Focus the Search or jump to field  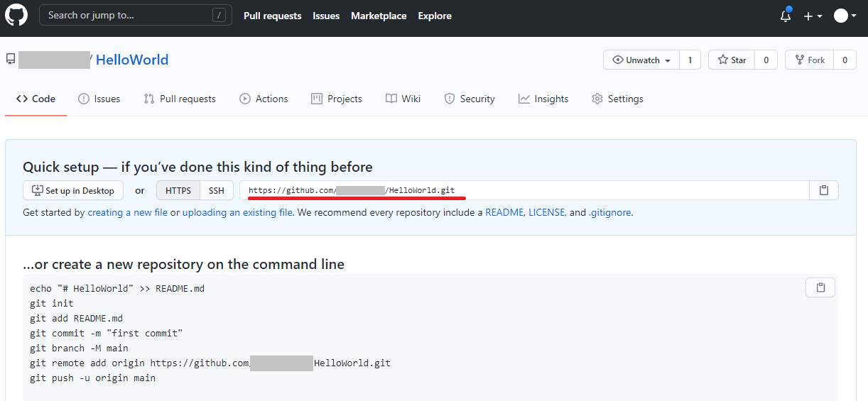pyautogui.click(x=136, y=15)
